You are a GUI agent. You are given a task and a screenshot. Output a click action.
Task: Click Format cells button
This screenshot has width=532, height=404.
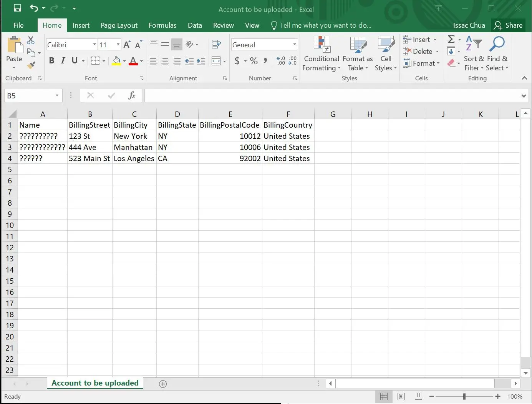pyautogui.click(x=421, y=63)
